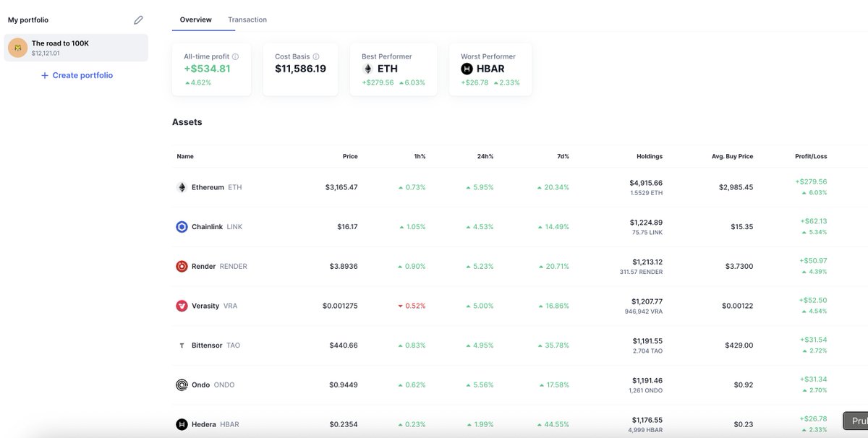Click the Hedera coin icon in assets
Viewport: 868px width, 438px height.
(182, 424)
